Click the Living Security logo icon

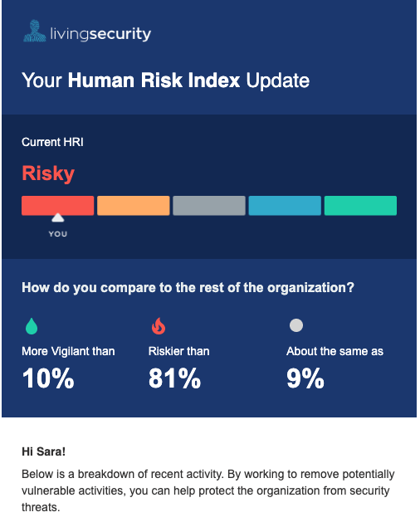point(35,31)
